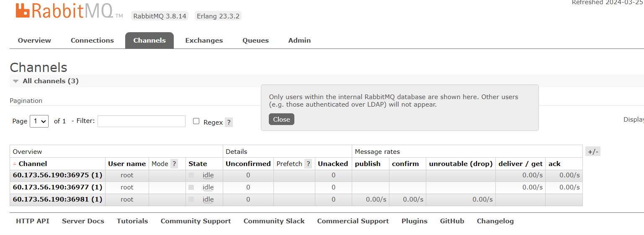Image resolution: width=644 pixels, height=235 pixels.
Task: Open channel 60.173.56.190:36975 (1)
Action: pos(57,175)
